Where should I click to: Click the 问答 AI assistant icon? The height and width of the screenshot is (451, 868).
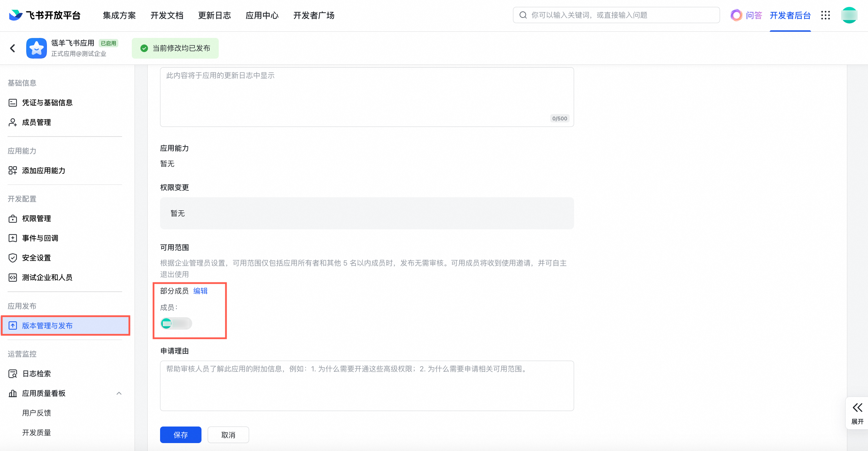point(736,15)
